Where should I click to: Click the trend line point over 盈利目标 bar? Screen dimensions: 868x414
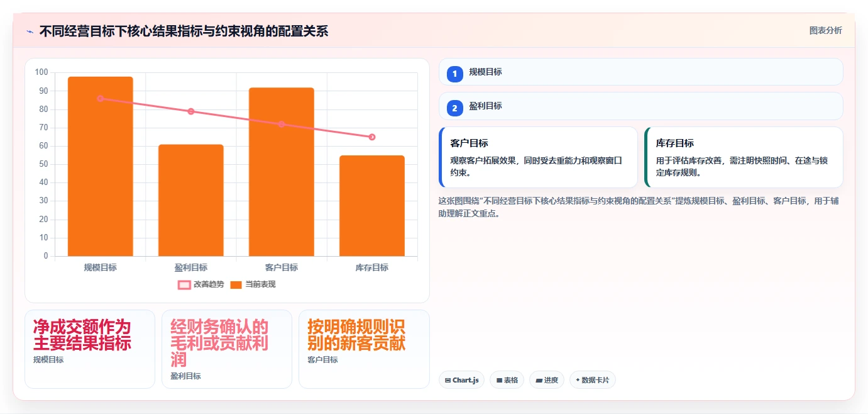tap(191, 111)
